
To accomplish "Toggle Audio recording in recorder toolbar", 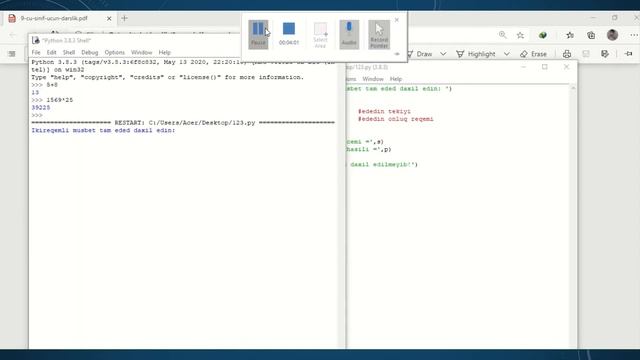I will tap(349, 34).
